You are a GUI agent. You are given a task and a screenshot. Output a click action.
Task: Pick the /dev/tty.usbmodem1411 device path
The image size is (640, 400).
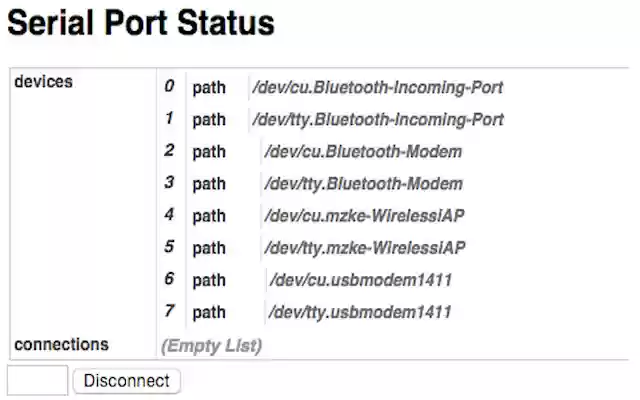[359, 312]
